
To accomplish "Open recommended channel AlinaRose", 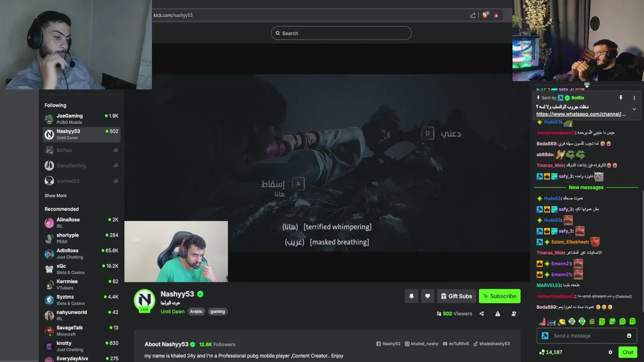I will (82, 223).
